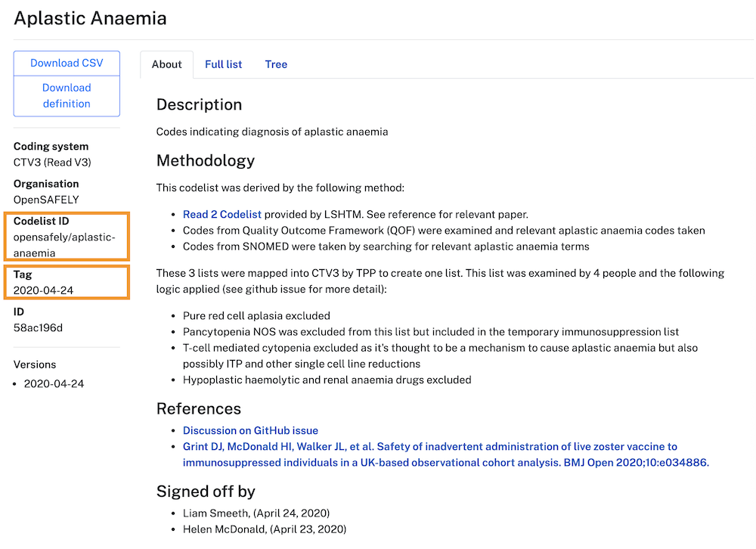Screen dimensions: 756x549
Task: Open the Tree tab
Action: point(276,64)
